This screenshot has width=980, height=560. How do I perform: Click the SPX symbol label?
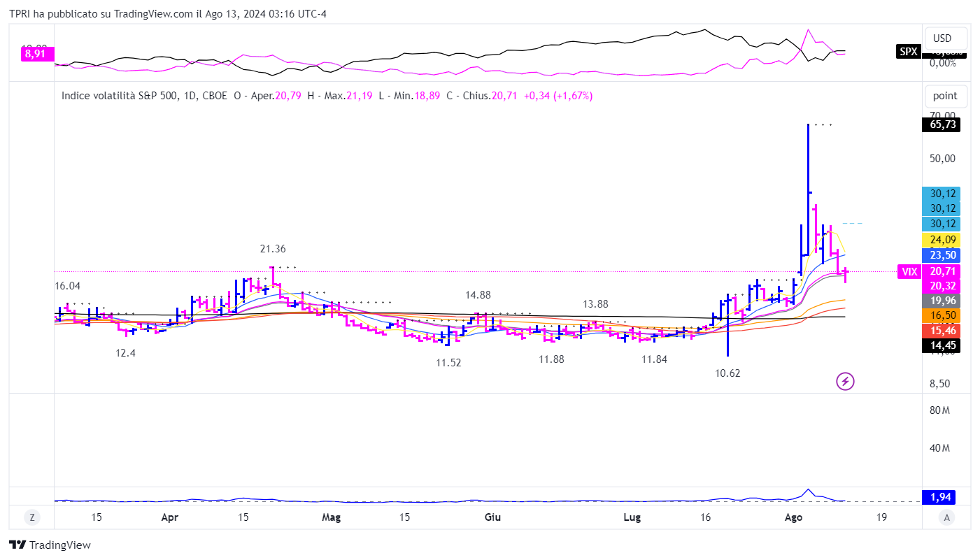[x=907, y=51]
